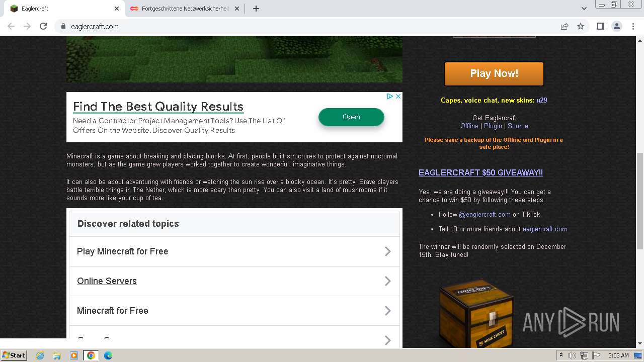The height and width of the screenshot is (362, 644).
Task: Click the page vertical scrollbar thumb
Action: point(640,201)
